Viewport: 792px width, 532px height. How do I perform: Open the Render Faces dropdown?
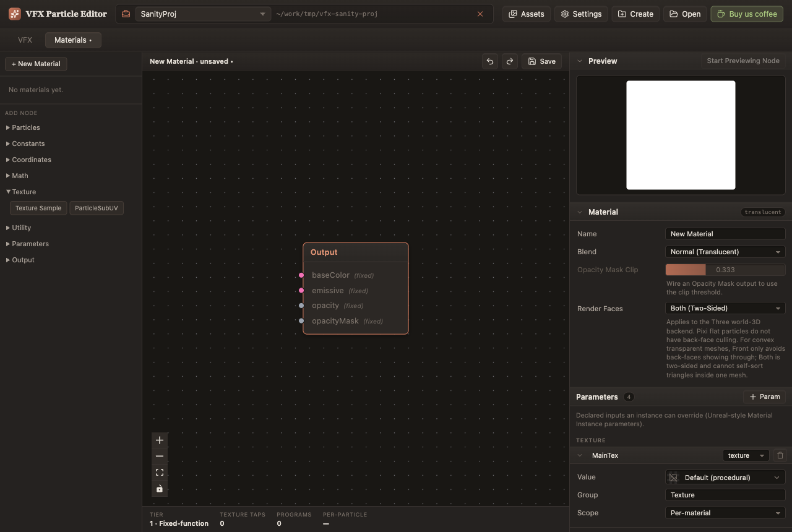pos(725,308)
